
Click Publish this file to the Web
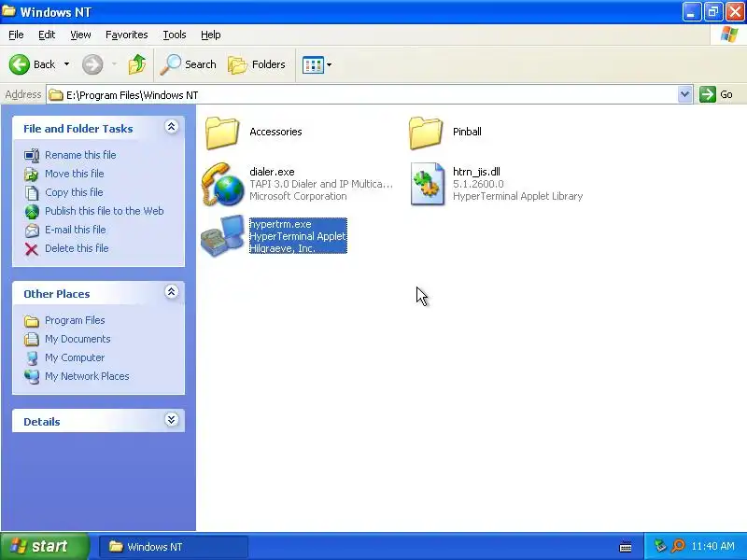tap(105, 211)
